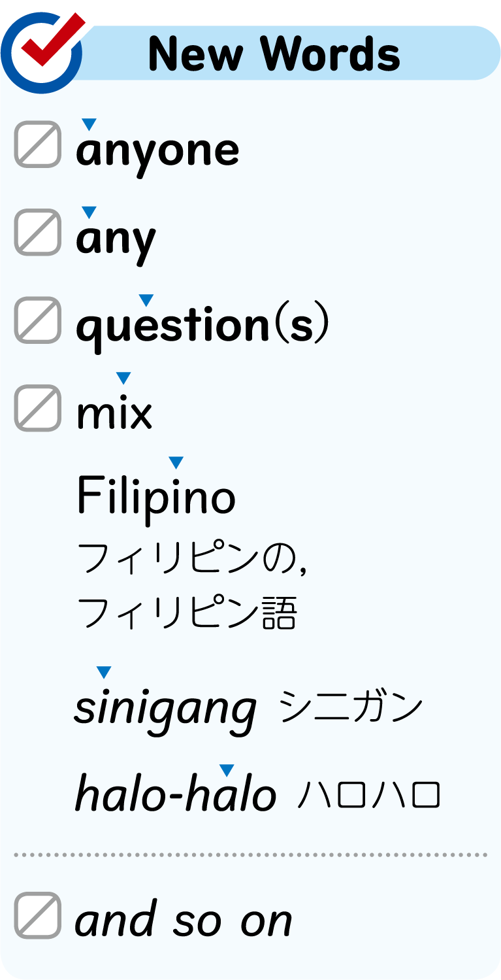Click the blue stress marker above "any"

coord(89,212)
